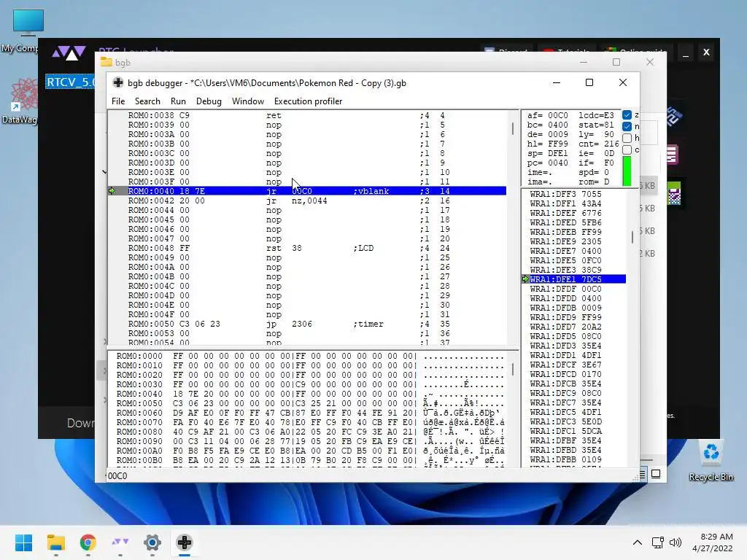The image size is (747, 560).
Task: Open Settings gear from the taskbar
Action: (x=152, y=542)
